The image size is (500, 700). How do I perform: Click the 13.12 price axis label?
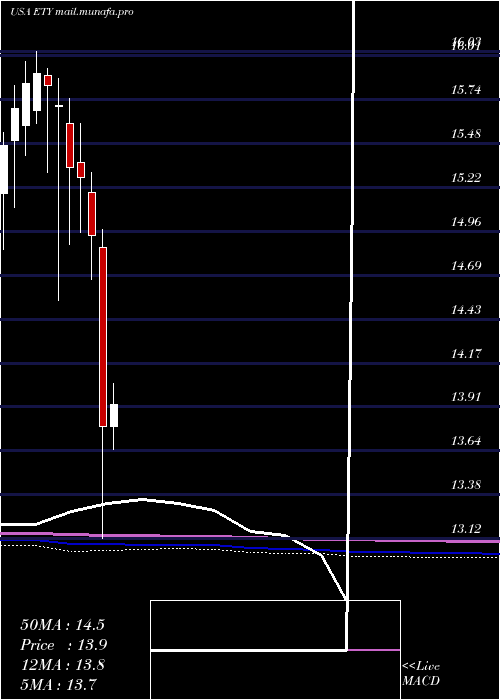466,529
